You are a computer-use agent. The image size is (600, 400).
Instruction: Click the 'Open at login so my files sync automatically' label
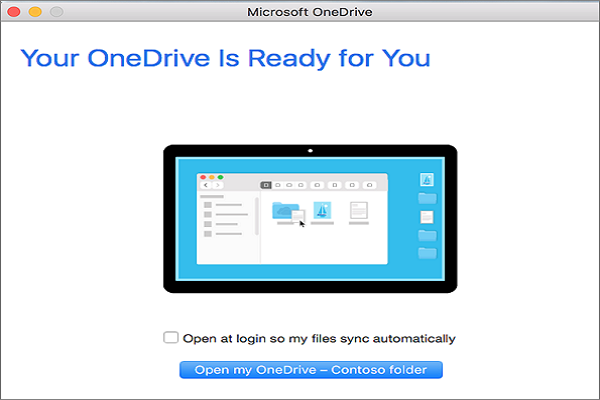point(319,339)
